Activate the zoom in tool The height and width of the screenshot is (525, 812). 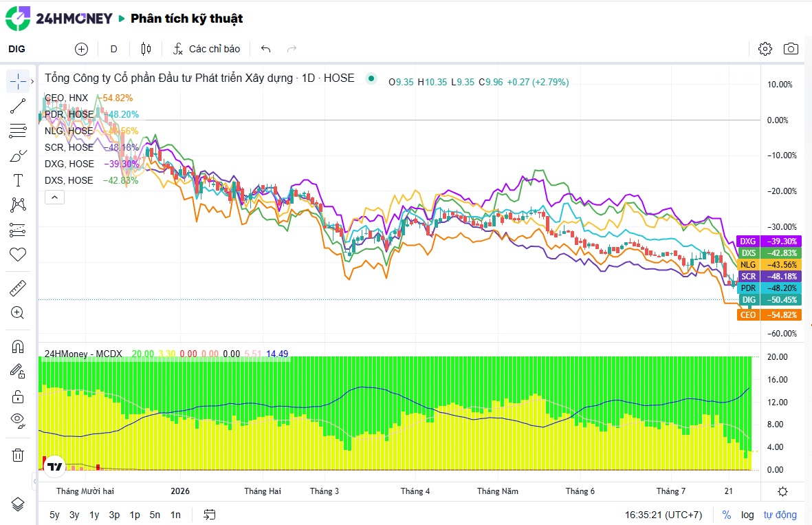coord(18,312)
